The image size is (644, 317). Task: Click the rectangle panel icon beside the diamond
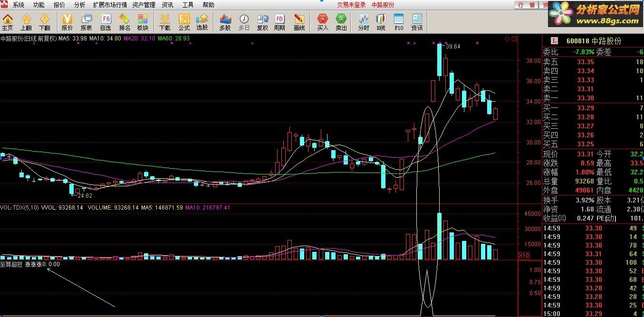[x=514, y=38]
